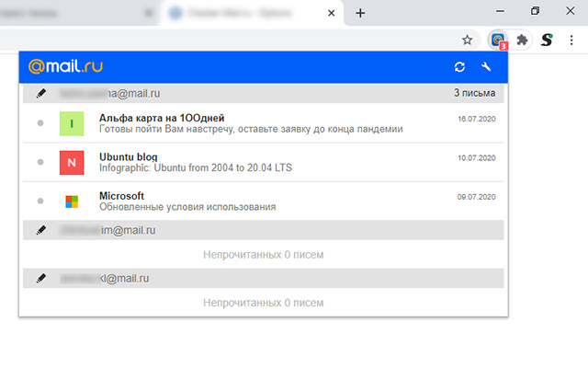Compose mail with pencil icon beside a@mail.ru
Image resolution: width=588 pixels, height=368 pixels.
[41, 93]
